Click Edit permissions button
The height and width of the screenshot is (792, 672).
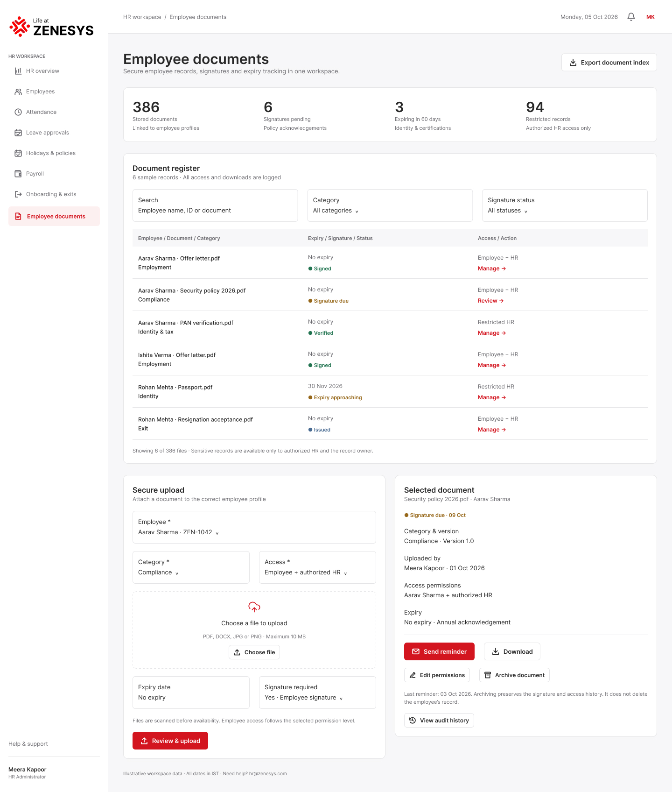click(437, 675)
